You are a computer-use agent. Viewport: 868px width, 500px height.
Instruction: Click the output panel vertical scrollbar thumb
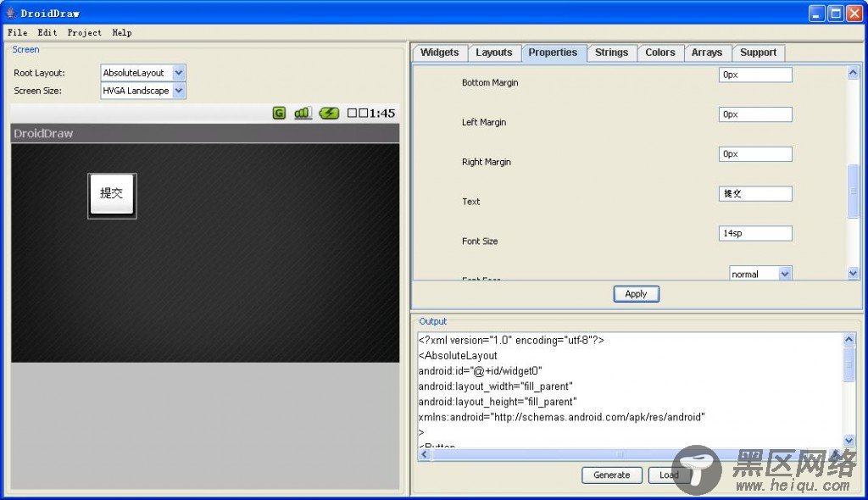[849, 364]
